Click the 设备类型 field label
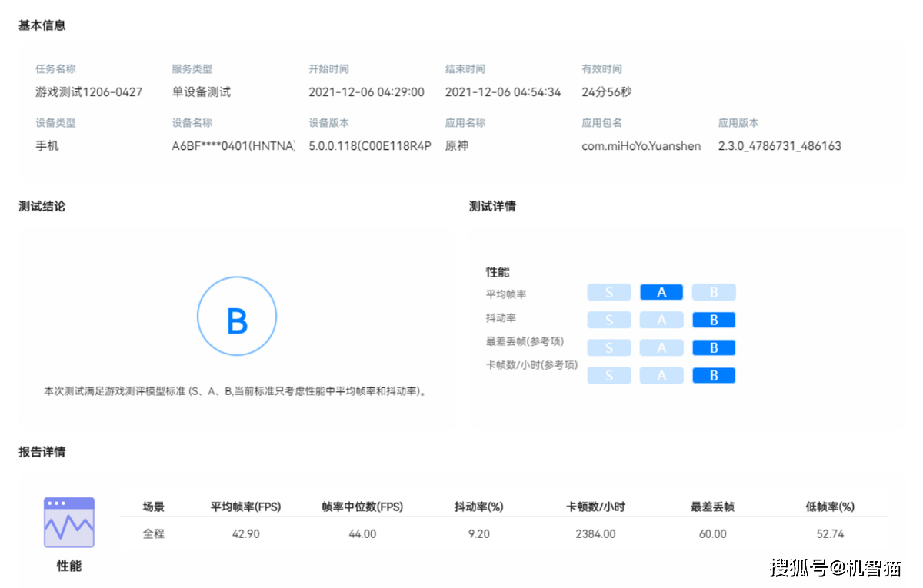923x588 pixels. point(55,123)
